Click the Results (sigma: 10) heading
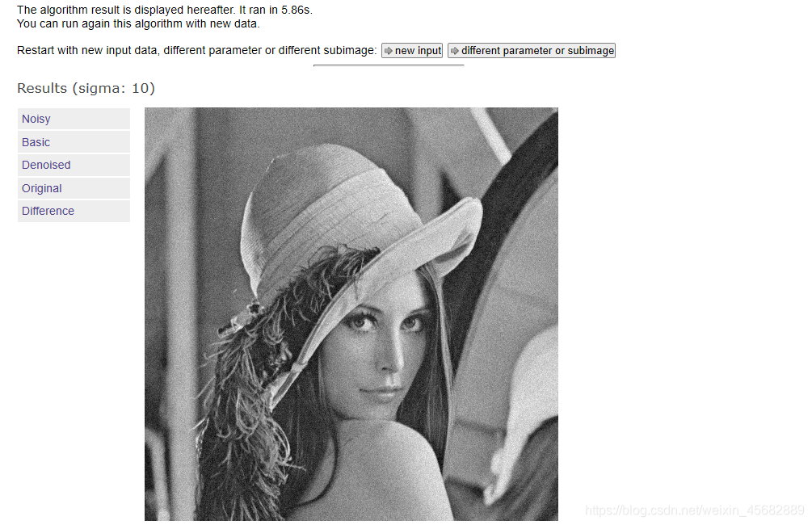Viewport: 812px width, 525px height. click(x=86, y=88)
